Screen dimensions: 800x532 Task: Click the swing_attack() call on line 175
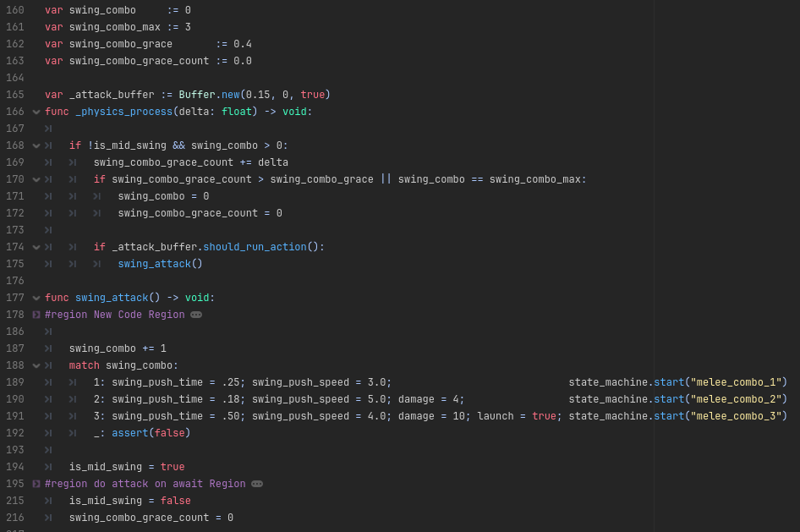[x=160, y=264]
